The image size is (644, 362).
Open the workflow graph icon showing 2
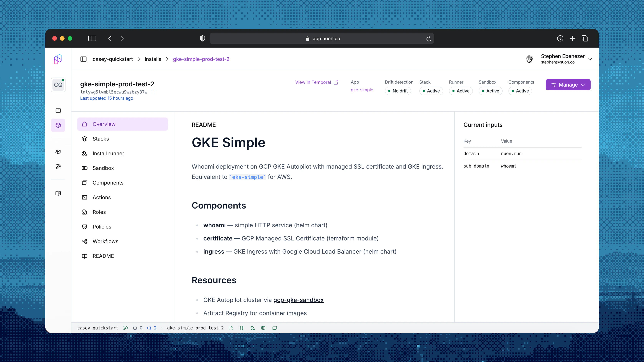tap(149, 328)
